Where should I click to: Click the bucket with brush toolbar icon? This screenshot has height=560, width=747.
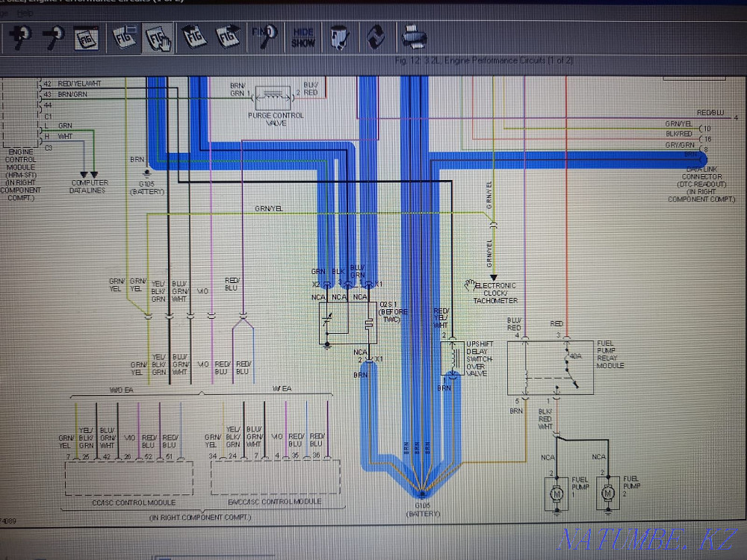click(x=340, y=37)
